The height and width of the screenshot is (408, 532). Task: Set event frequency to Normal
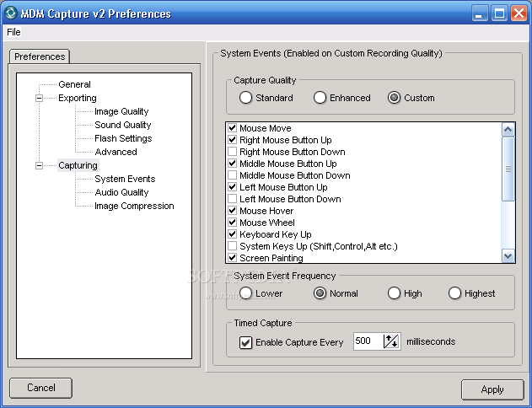coord(320,293)
